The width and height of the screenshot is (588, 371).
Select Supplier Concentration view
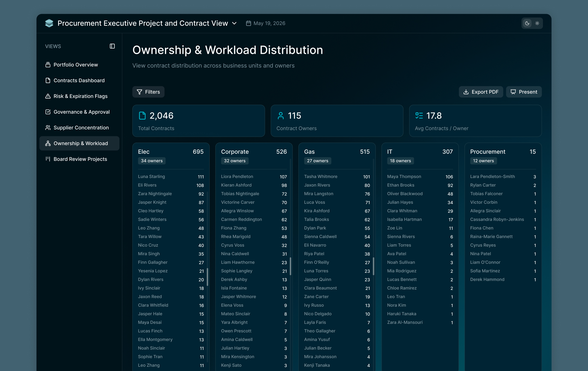tap(79, 128)
